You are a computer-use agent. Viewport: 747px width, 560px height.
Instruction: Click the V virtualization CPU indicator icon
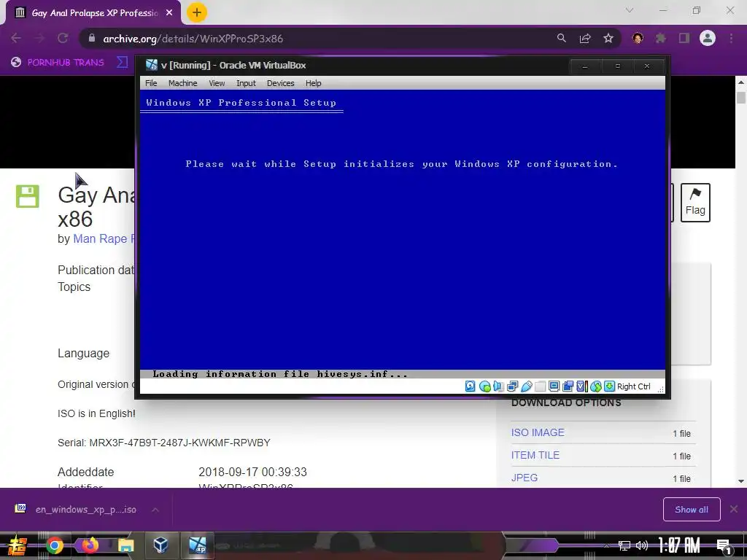581,386
